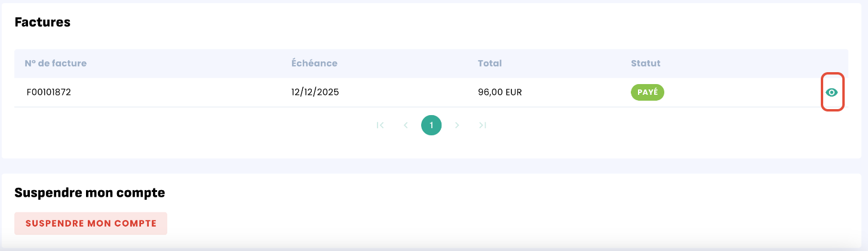View invoice F00101872 with the eye icon
Image resolution: width=868 pixels, height=251 pixels.
(x=832, y=92)
